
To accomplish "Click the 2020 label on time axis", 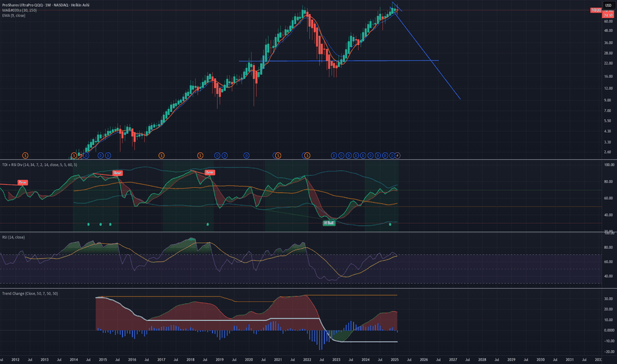I will 249,359.
